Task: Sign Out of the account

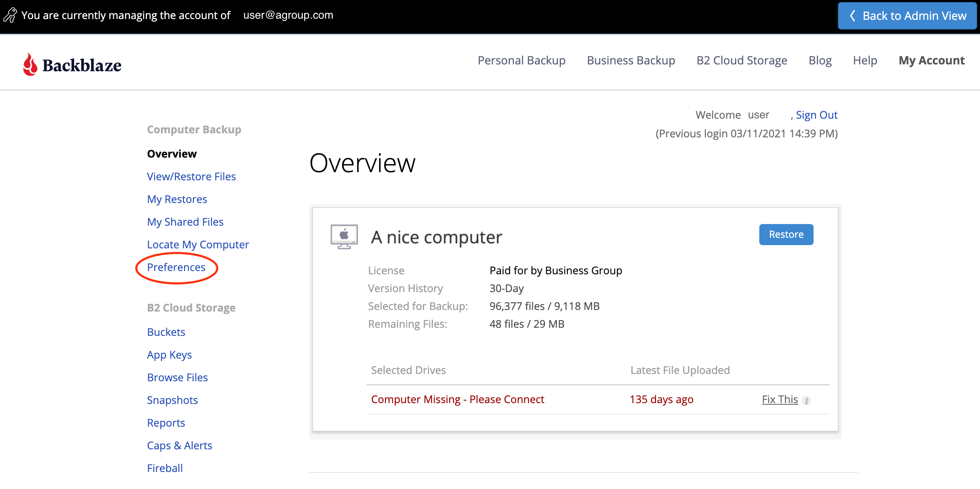Action: tap(816, 115)
